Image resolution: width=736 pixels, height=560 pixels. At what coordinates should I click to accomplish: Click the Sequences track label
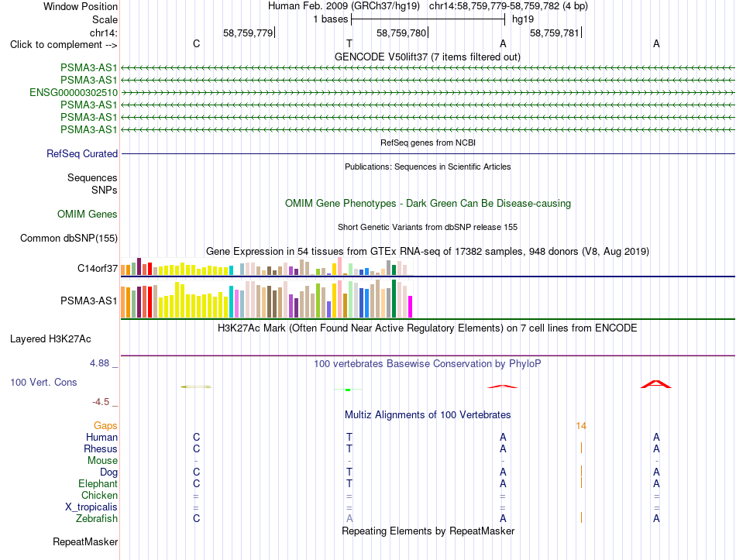click(x=92, y=177)
